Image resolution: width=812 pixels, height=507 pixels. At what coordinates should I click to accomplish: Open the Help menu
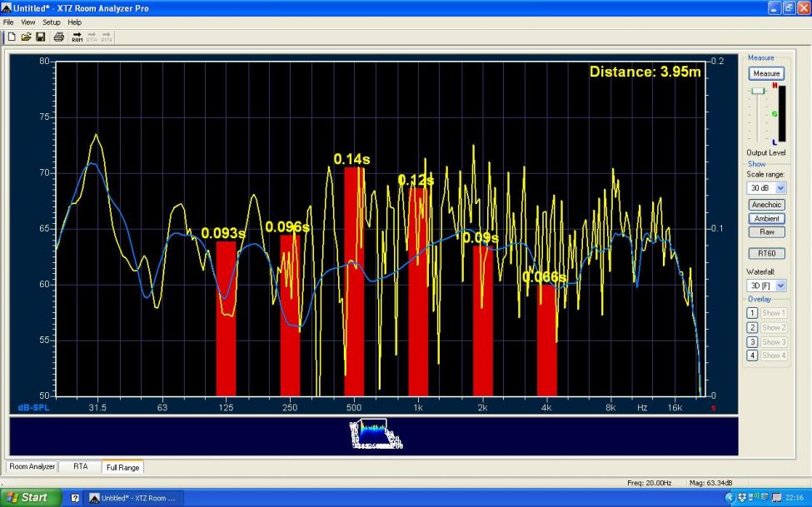75,22
